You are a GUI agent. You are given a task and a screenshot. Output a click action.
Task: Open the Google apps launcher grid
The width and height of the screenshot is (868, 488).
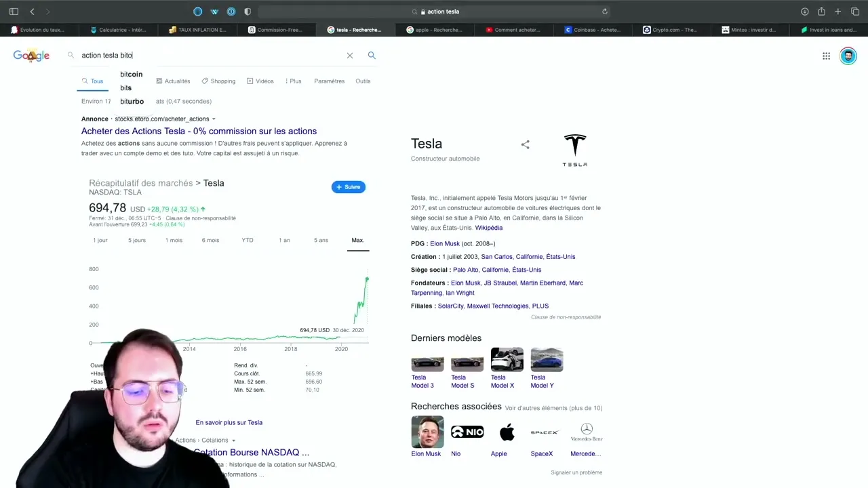[826, 56]
